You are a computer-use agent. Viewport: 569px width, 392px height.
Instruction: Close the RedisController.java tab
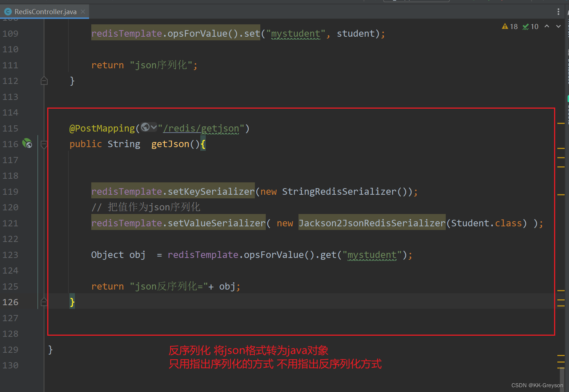coord(83,12)
